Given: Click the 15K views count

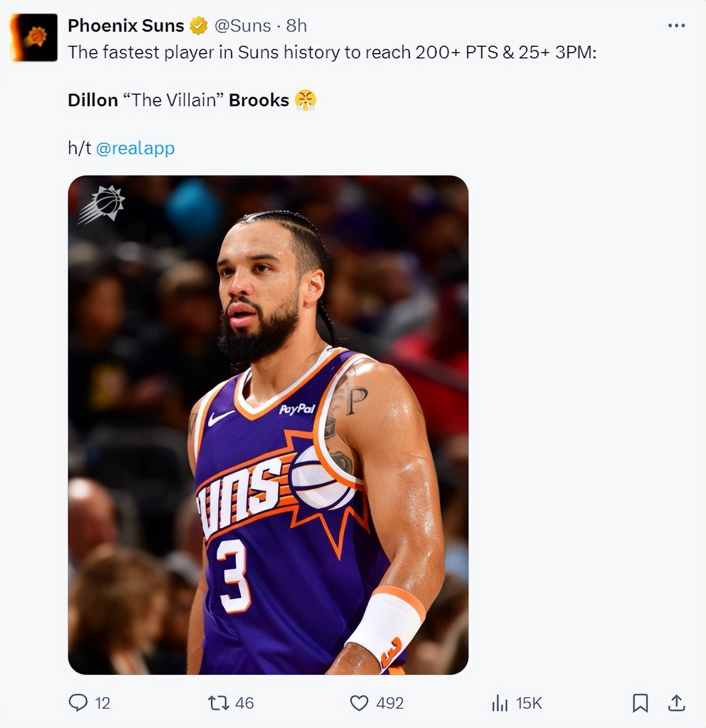Looking at the screenshot, I should tap(529, 703).
